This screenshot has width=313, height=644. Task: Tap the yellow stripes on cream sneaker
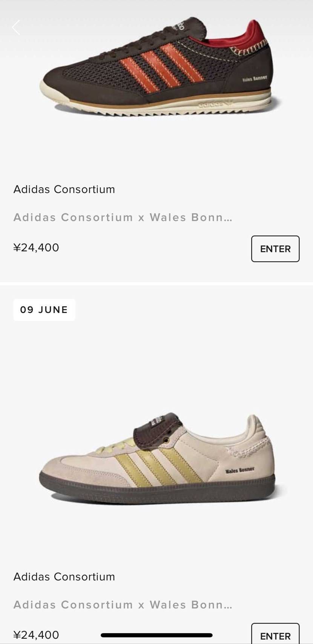click(x=167, y=466)
